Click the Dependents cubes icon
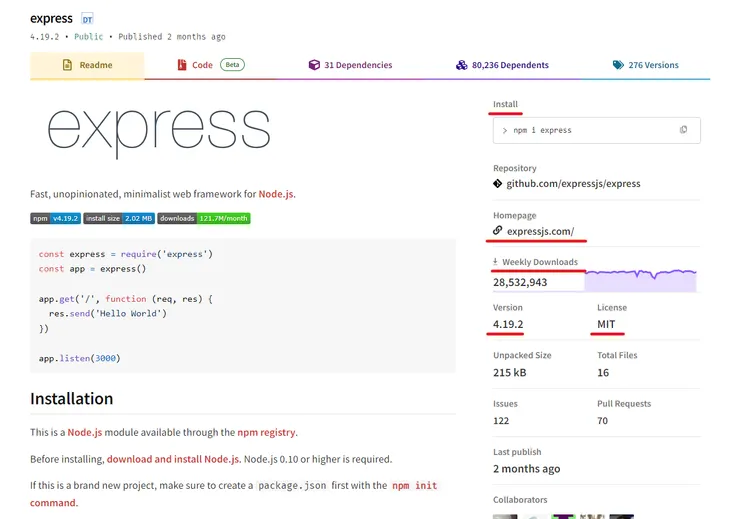This screenshot has width=740, height=519. [462, 65]
